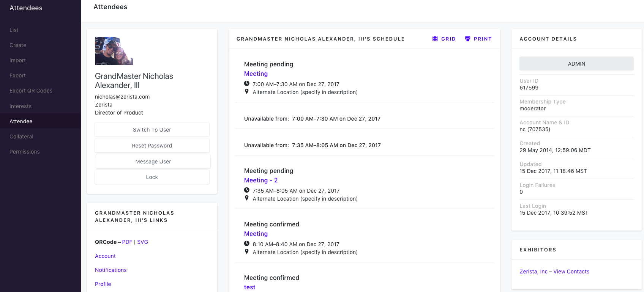Open Interests in the sidebar

[21, 106]
